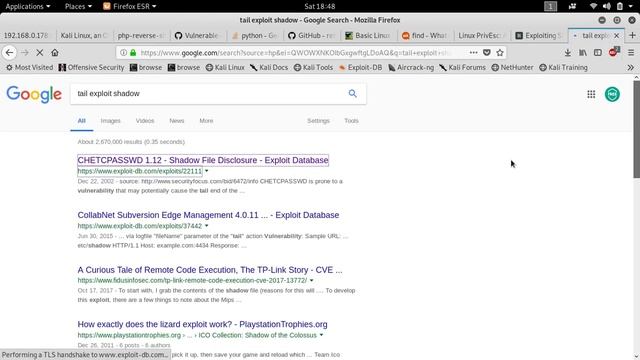Switch to the Exploiting tab
The height and width of the screenshot is (360, 640).
click(x=538, y=36)
